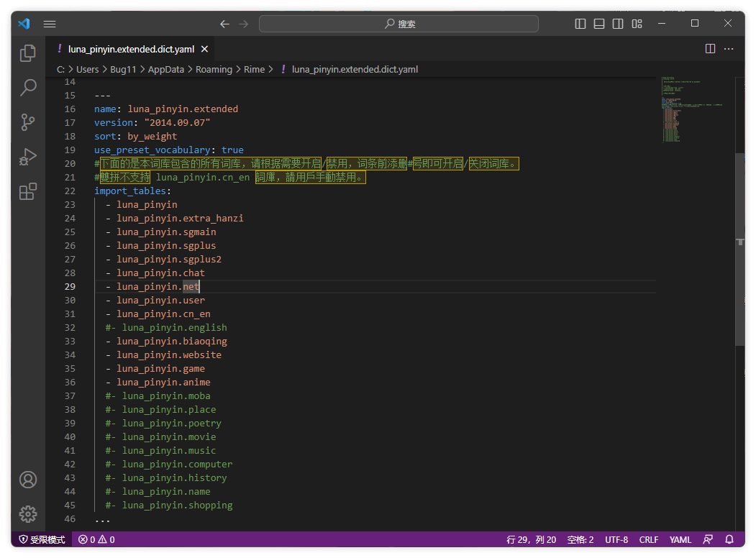Toggle the secondary side bar layout button

(x=618, y=24)
